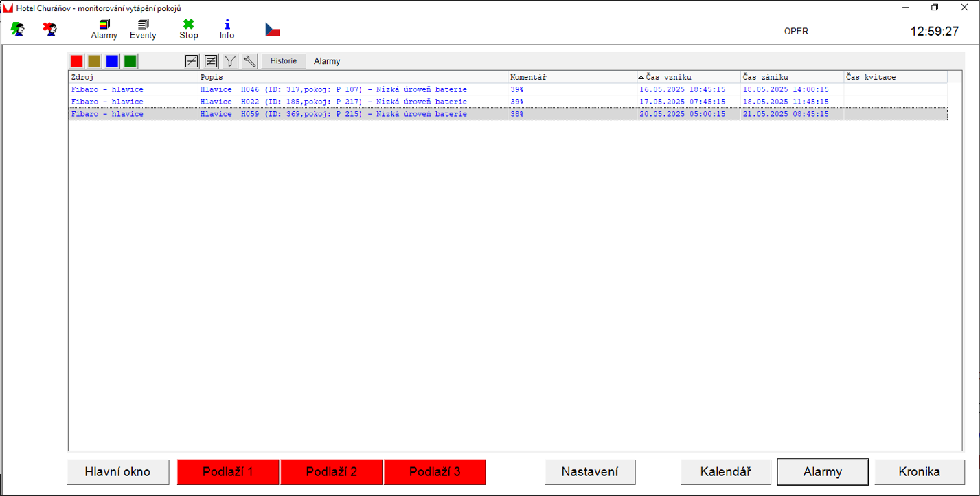Open the wrench settings tool icon
The image size is (980, 496).
click(250, 61)
